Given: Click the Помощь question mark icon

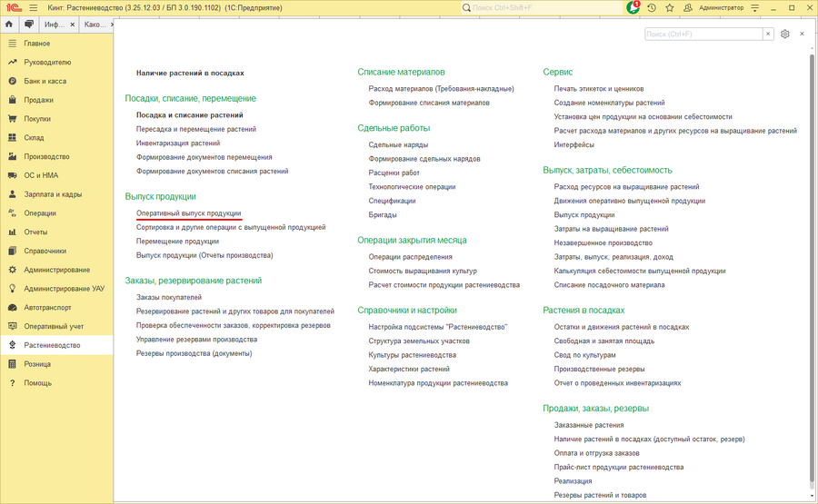Looking at the screenshot, I should tap(13, 382).
